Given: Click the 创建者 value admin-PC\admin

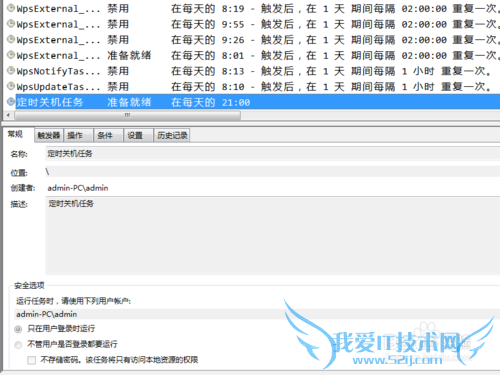Looking at the screenshot, I should pos(78,188).
